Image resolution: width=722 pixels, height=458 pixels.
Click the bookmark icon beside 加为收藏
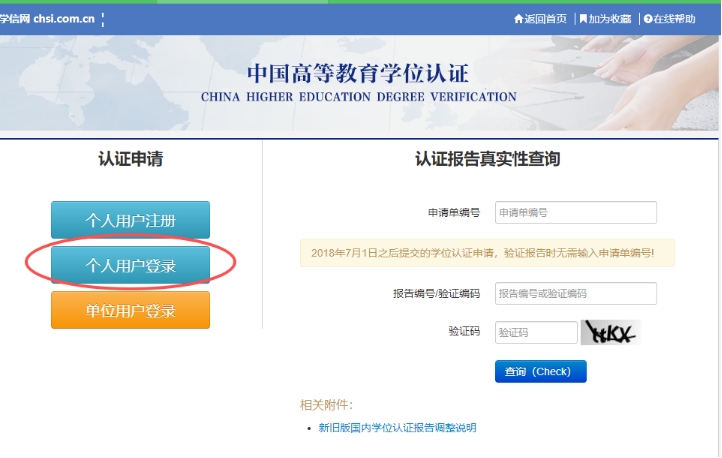[583, 19]
